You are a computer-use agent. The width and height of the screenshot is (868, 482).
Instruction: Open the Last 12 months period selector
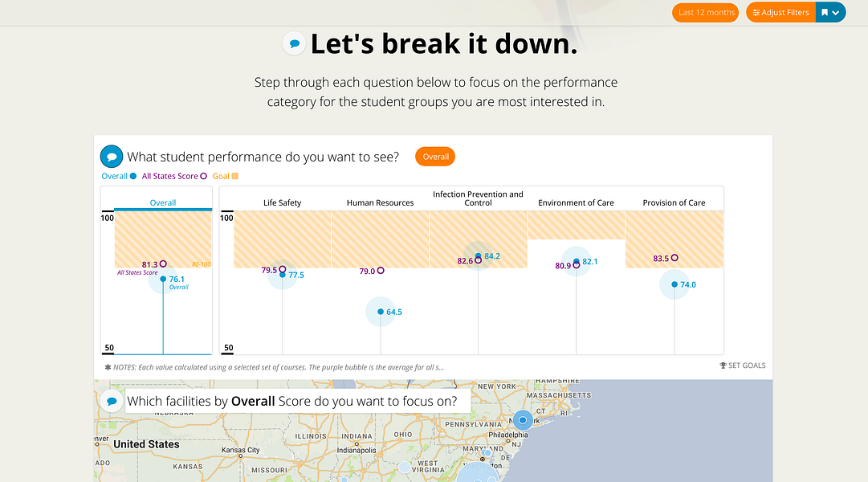tap(707, 13)
